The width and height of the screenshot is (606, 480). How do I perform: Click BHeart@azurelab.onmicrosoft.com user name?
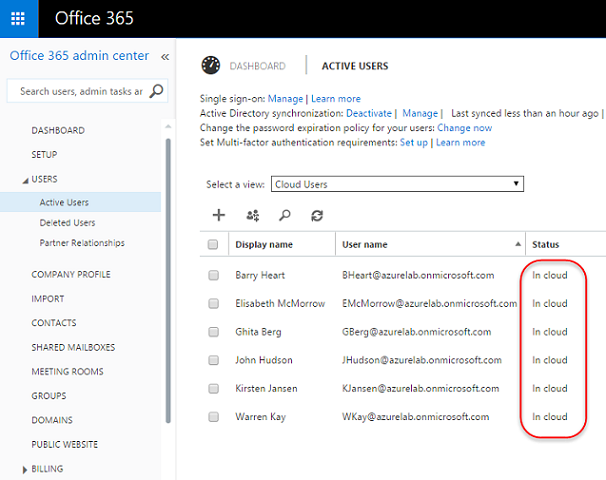418,275
